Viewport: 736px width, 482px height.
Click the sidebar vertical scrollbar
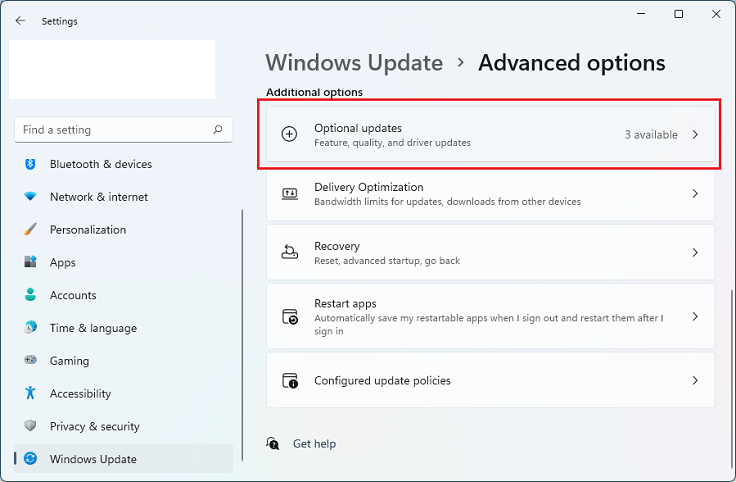pyautogui.click(x=242, y=335)
